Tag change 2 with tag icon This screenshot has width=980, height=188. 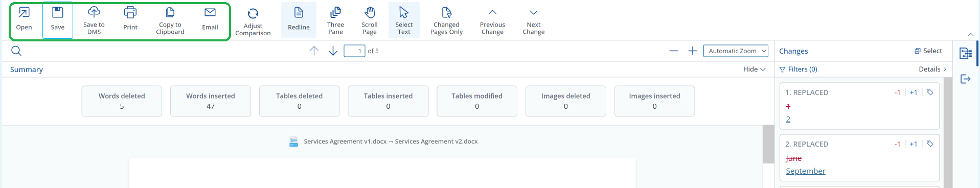tap(930, 144)
